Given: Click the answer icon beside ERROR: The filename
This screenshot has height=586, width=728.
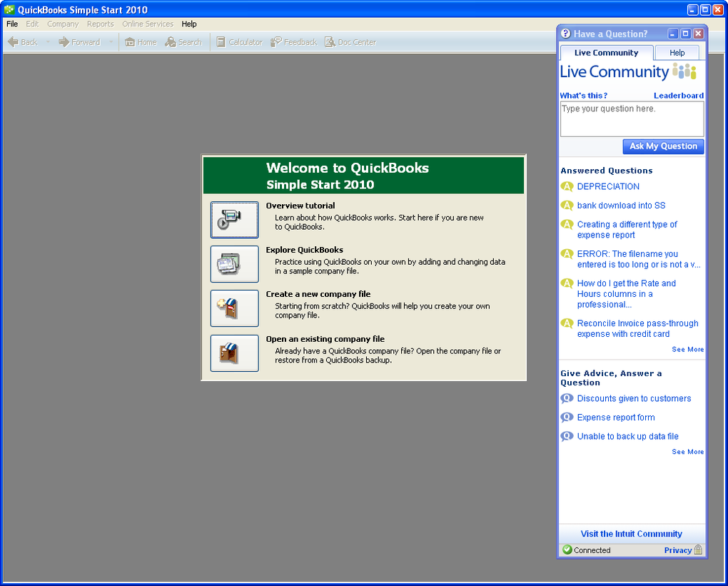Looking at the screenshot, I should pyautogui.click(x=567, y=254).
